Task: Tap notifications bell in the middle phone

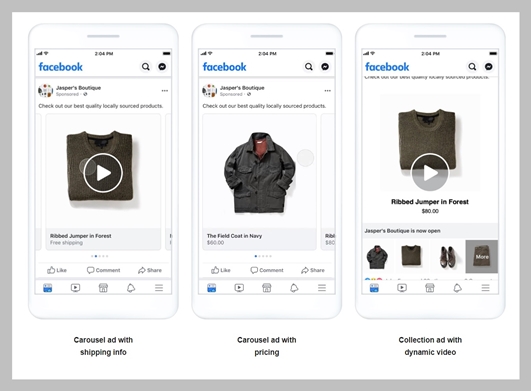Action: 294,288
